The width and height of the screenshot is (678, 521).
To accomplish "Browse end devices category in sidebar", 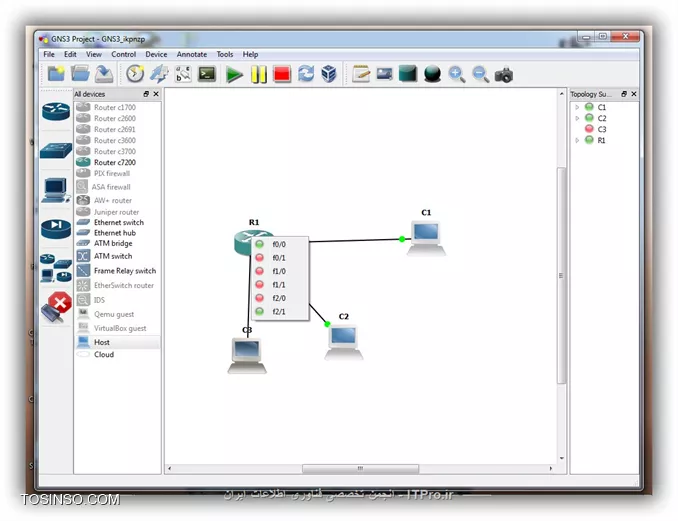I will [56, 190].
